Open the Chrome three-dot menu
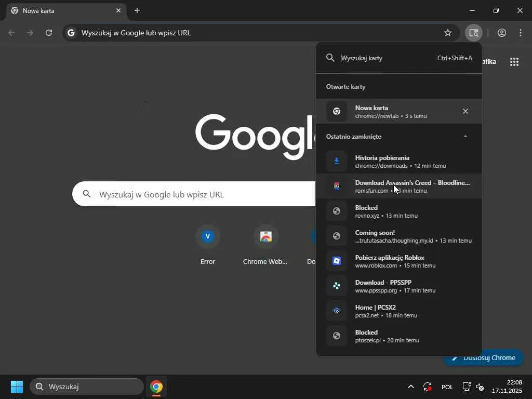Image resolution: width=532 pixels, height=399 pixels. 521,33
